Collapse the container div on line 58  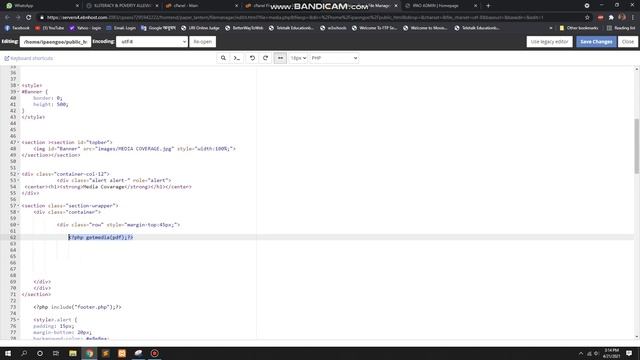click(18, 212)
